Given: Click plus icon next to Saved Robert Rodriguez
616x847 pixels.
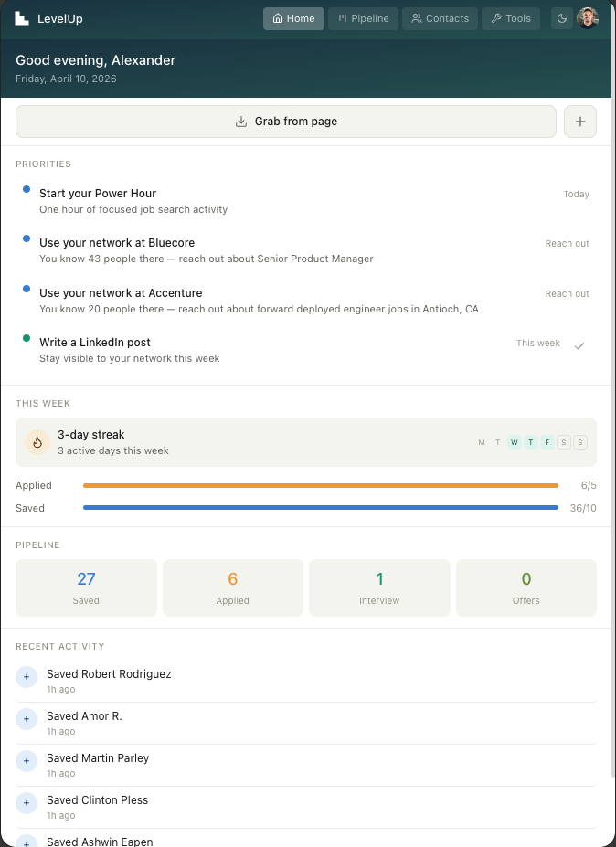Looking at the screenshot, I should click(26, 677).
